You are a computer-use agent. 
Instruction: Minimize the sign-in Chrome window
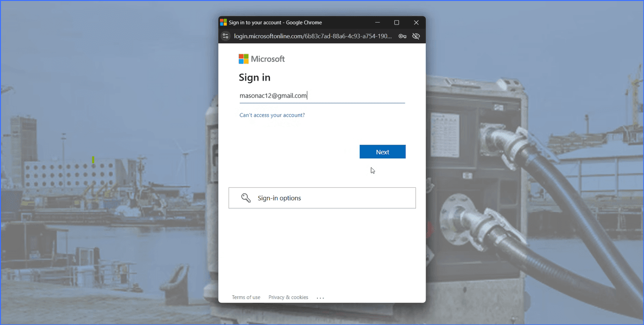coord(378,23)
